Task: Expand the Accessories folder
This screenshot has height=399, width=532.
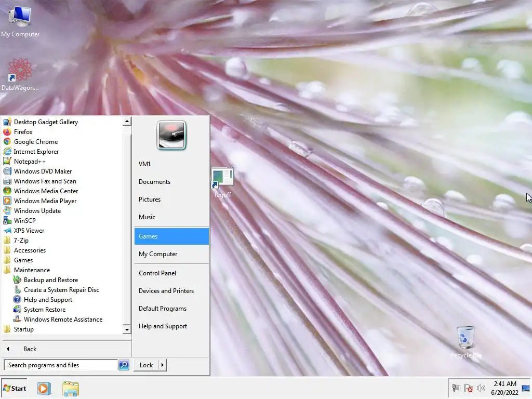Action: (30, 250)
